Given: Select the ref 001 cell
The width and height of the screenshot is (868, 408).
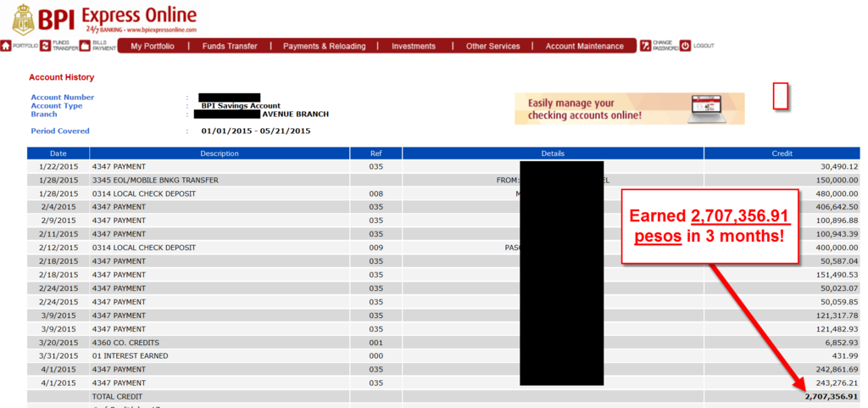Looking at the screenshot, I should tap(376, 342).
